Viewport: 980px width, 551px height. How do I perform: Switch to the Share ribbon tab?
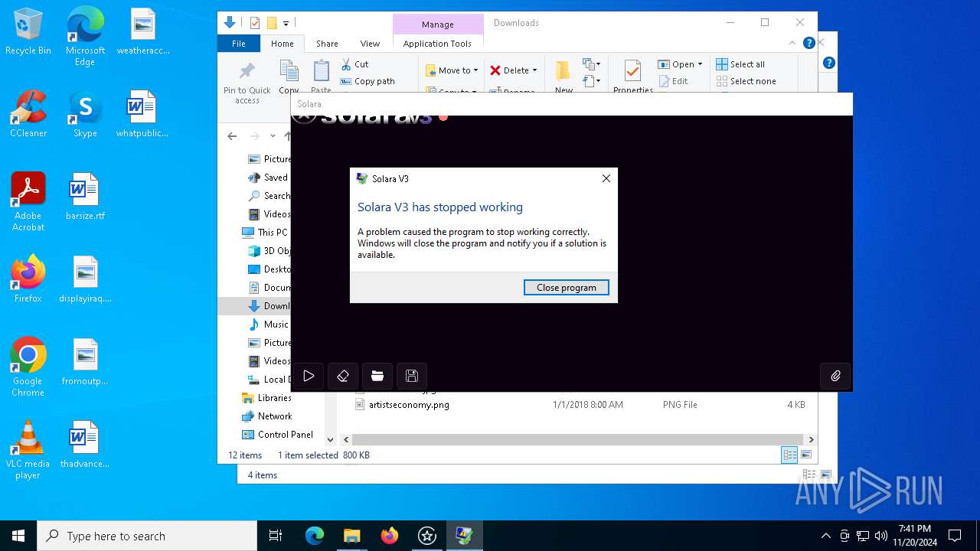(327, 44)
